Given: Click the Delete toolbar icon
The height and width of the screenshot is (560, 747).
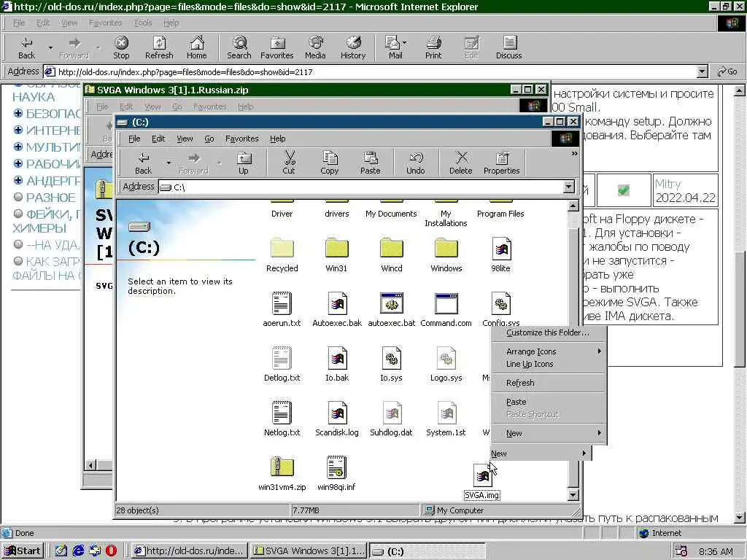Looking at the screenshot, I should coord(461,163).
